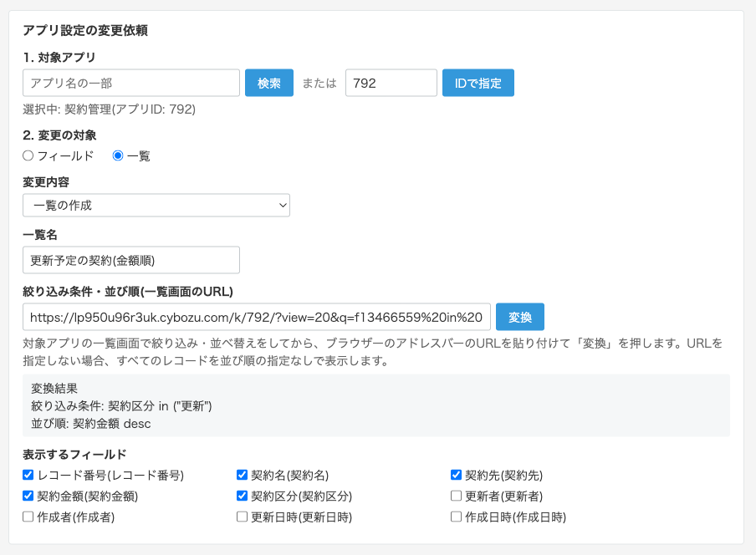This screenshot has height=555, width=756.
Task: Click the 選択中: 契約管理(アプリID: 792) text
Action: click(109, 109)
